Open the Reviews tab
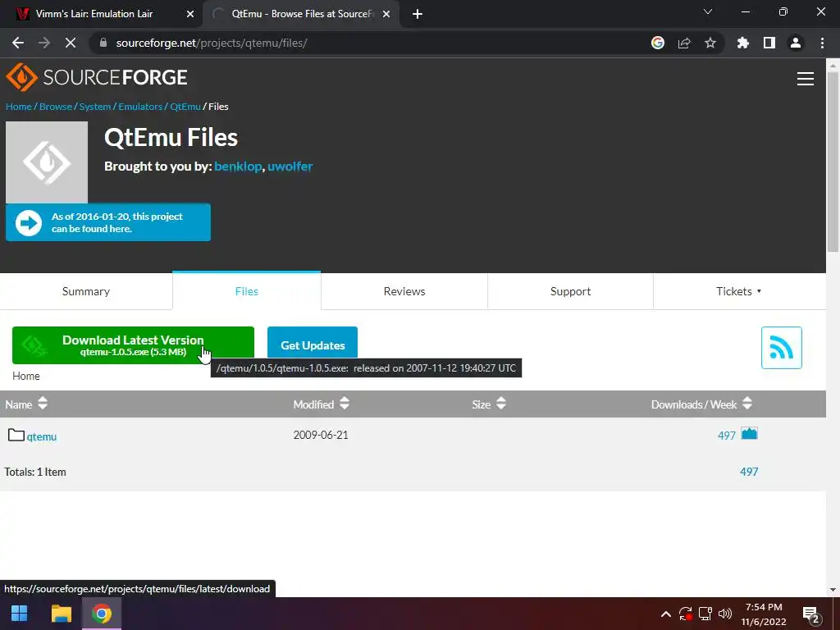The width and height of the screenshot is (840, 630). click(x=404, y=291)
